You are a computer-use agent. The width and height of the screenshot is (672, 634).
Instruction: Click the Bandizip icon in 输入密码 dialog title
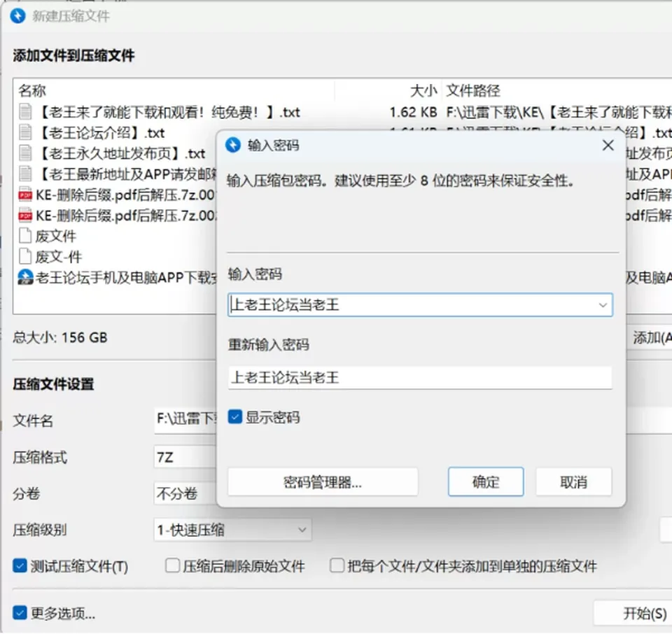[x=233, y=146]
